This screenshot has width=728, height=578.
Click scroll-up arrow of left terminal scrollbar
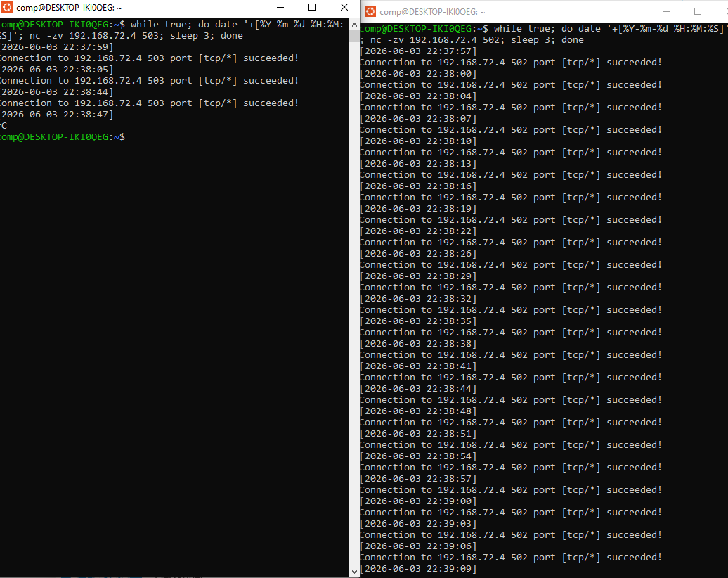[354, 25]
